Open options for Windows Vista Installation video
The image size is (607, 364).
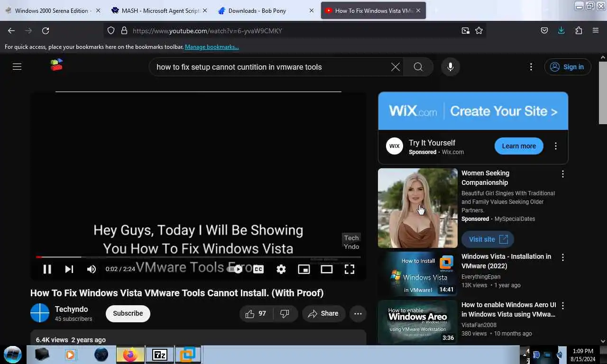coord(563,257)
